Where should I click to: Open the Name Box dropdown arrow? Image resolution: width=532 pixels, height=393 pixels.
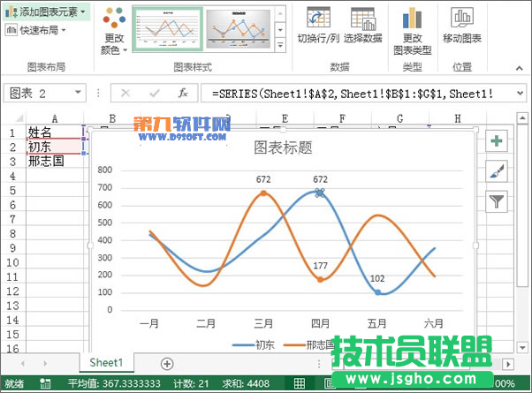[78, 92]
